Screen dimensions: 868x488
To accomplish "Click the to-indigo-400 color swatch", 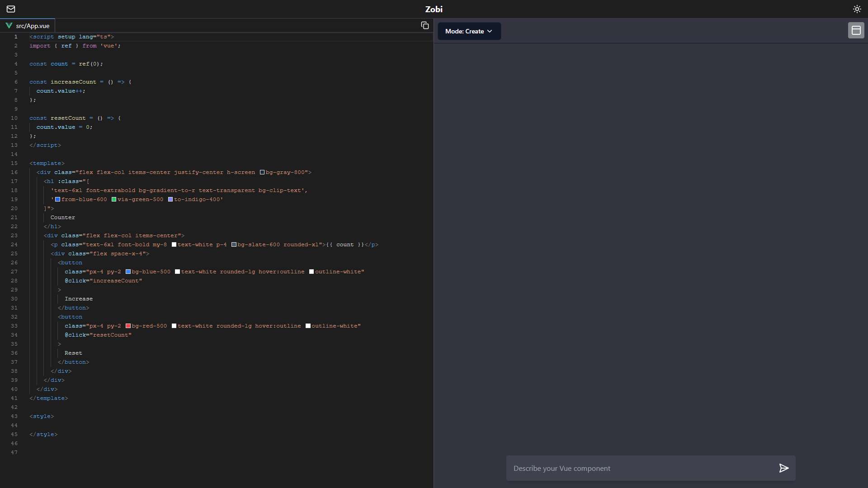I will click(x=170, y=199).
